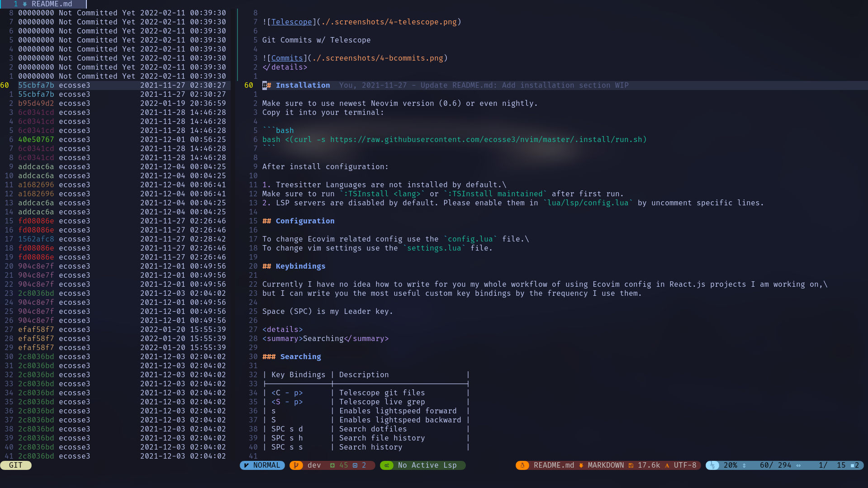
Task: Click the No Active Lsp status
Action: click(427, 465)
